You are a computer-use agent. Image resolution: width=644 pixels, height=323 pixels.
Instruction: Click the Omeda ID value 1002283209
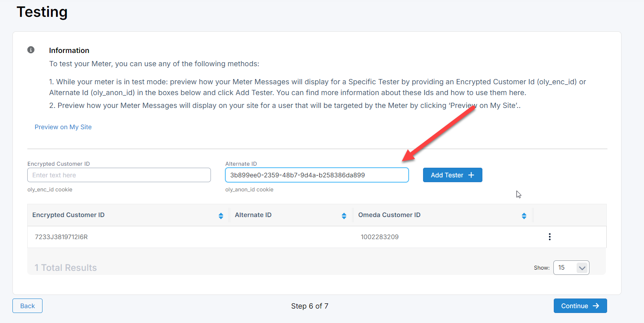click(379, 237)
